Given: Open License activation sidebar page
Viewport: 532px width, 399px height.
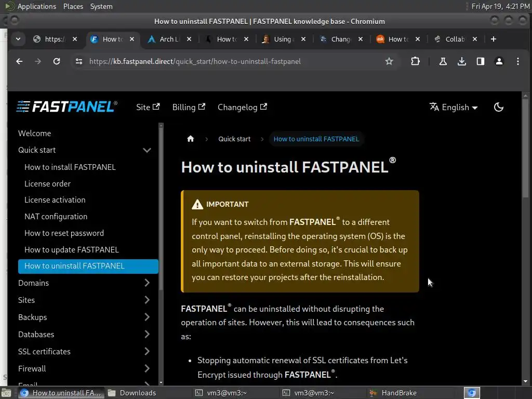Looking at the screenshot, I should pyautogui.click(x=55, y=200).
